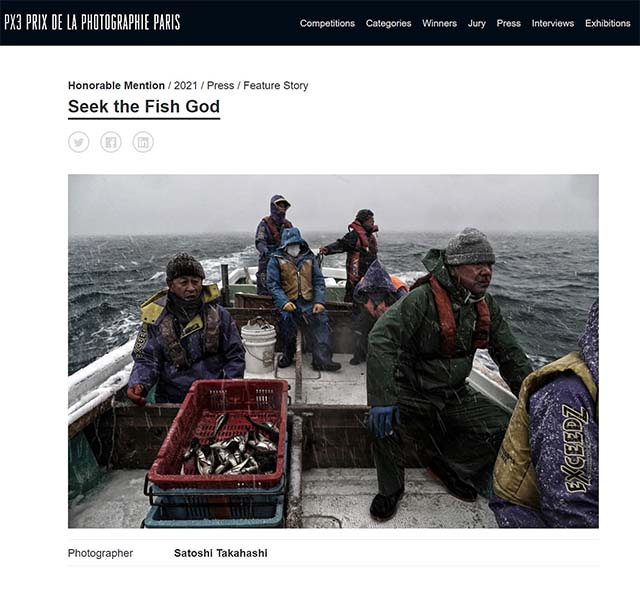This screenshot has height=589, width=640.
Task: Open photographer Satoshi Takahashi's profile
Action: point(221,553)
